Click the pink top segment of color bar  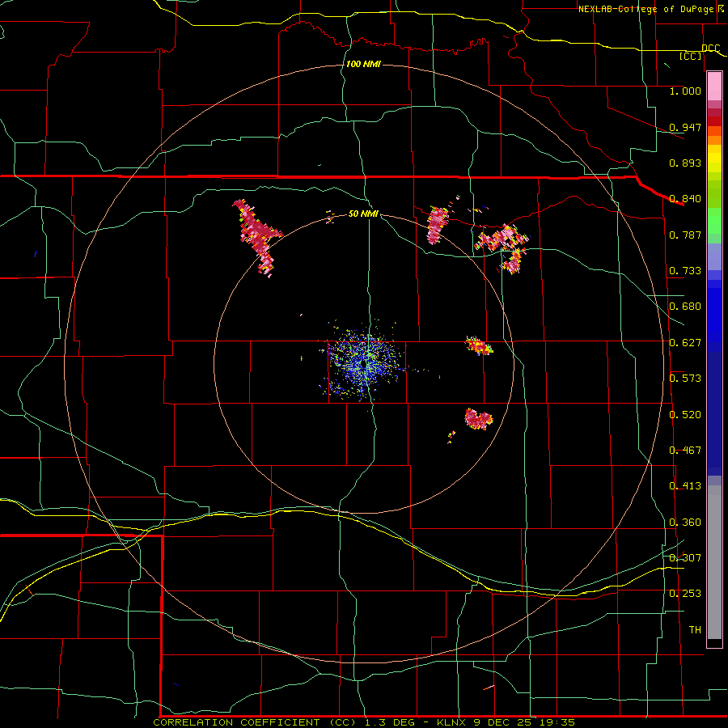[x=714, y=86]
